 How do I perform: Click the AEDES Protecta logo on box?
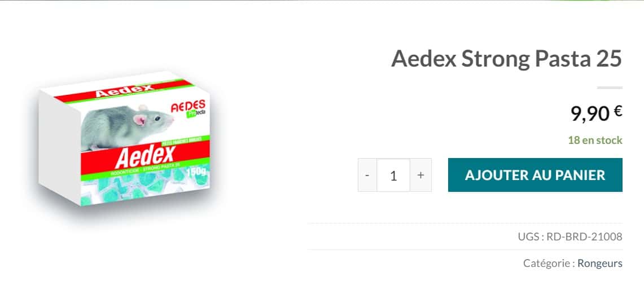pos(188,108)
